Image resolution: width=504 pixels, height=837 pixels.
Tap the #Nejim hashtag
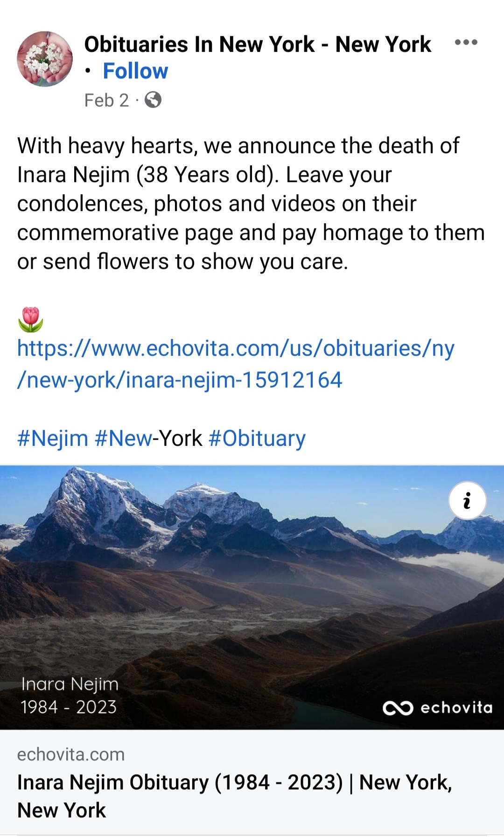53,438
